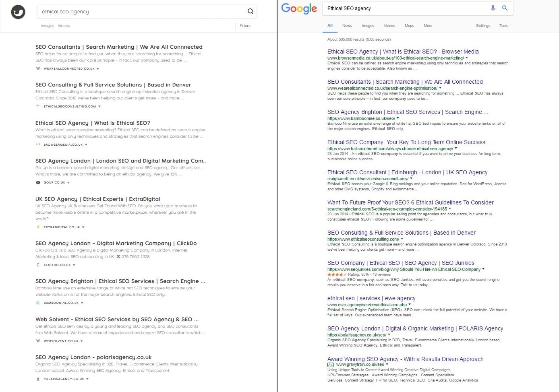This screenshot has height=392, width=559.
Task: Click the wearealleconnected.co.uk favicon in left results
Action: tap(38, 68)
